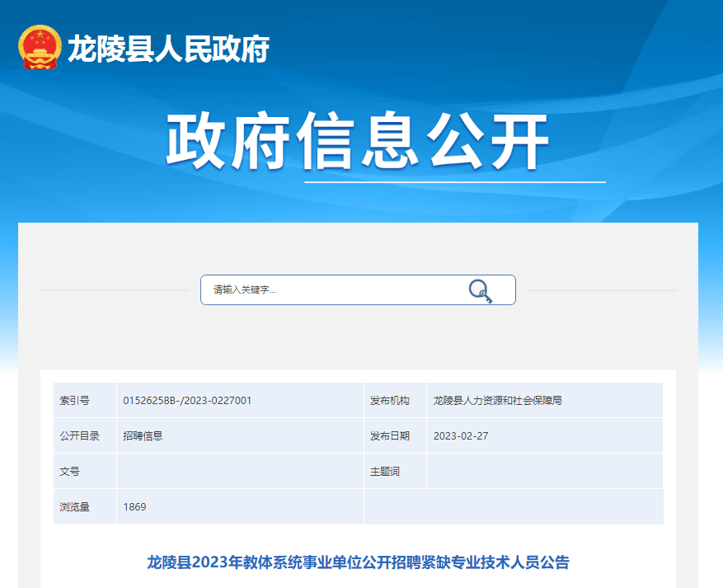
Task: Click 龙陵县人力资源和社会保障局 publisher text
Action: tap(497, 401)
